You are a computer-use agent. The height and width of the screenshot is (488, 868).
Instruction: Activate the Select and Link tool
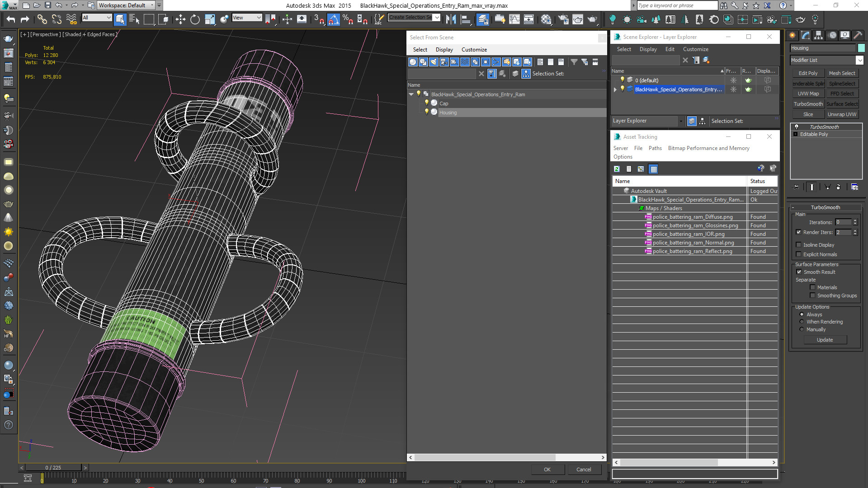click(42, 19)
